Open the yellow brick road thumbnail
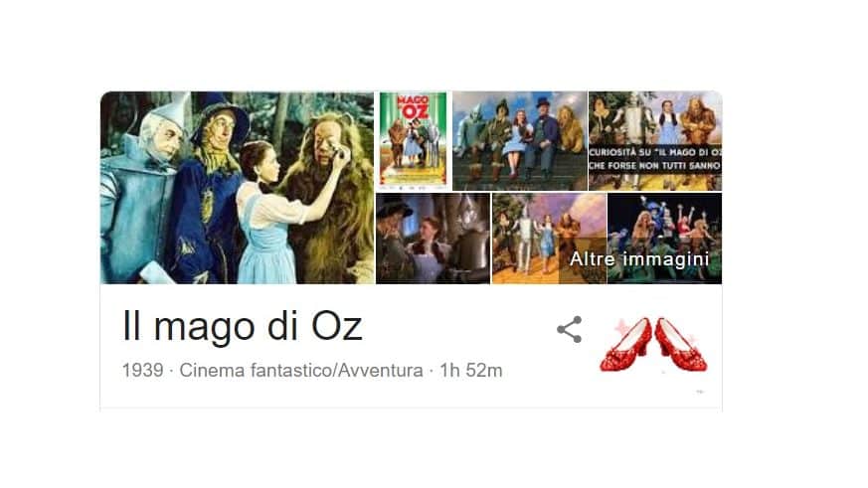The width and height of the screenshot is (868, 488). coord(549,239)
